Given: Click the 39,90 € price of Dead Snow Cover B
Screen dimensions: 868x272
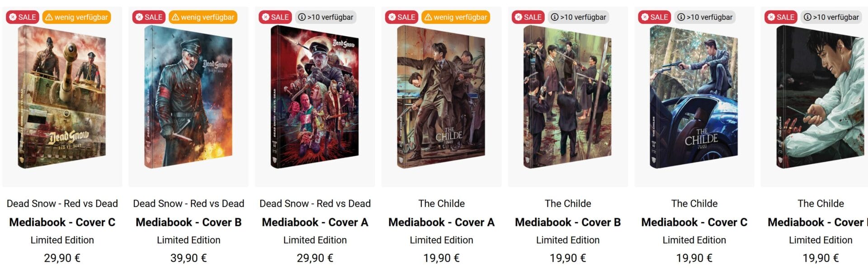Looking at the screenshot, I should [x=189, y=258].
